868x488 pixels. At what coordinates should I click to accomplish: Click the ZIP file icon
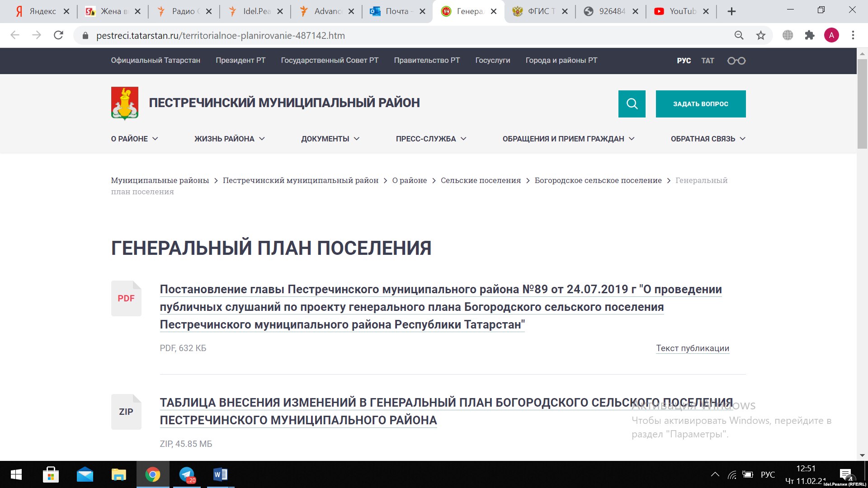pos(126,412)
